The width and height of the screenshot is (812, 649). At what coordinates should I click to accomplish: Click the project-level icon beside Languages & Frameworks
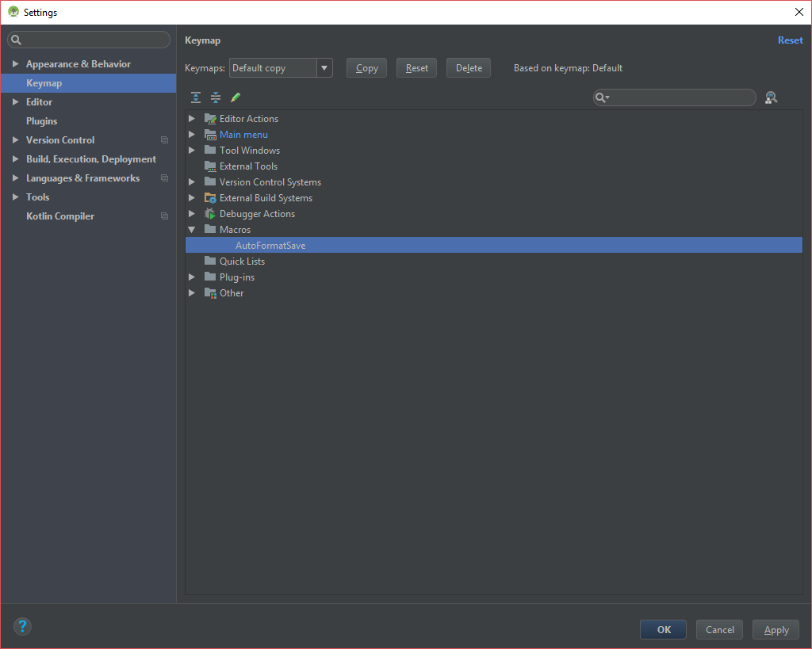[x=165, y=178]
